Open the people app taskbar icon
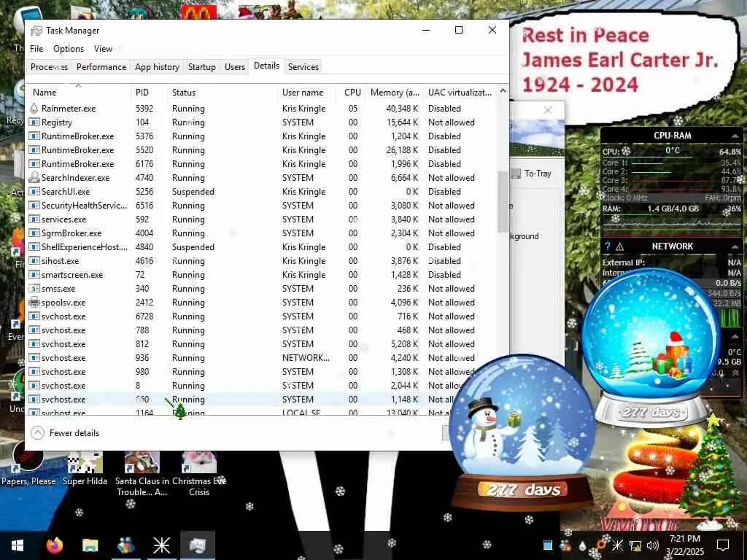This screenshot has width=747, height=560. coord(125,545)
